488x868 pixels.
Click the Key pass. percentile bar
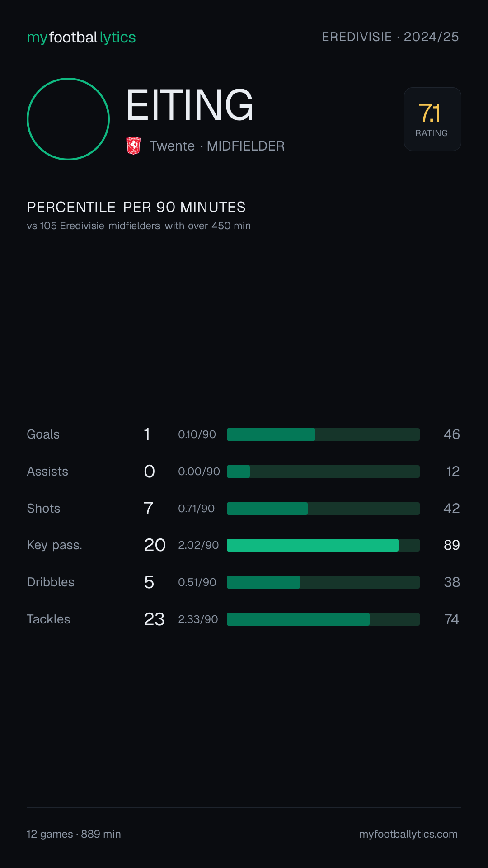point(323,545)
